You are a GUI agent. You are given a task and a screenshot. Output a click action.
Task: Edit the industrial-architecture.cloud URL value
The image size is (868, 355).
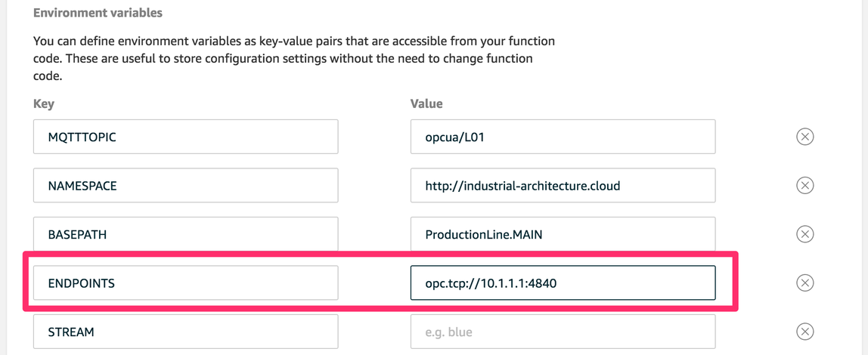tap(563, 185)
